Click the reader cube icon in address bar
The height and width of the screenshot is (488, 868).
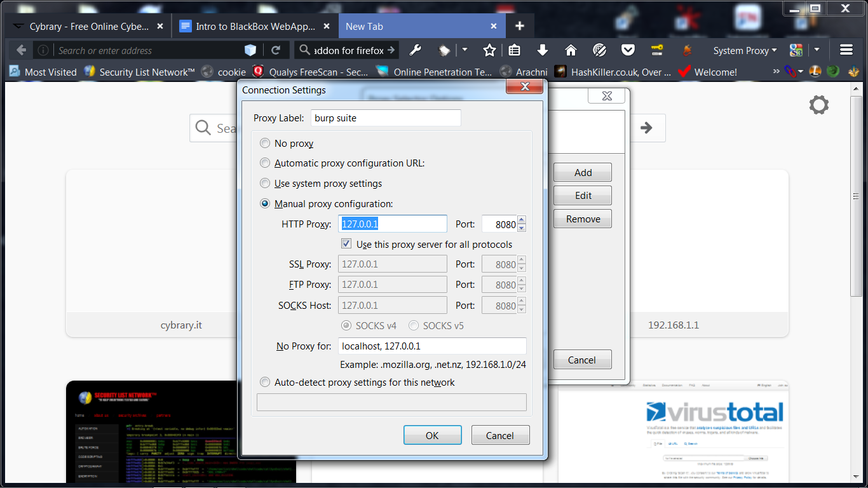point(250,50)
